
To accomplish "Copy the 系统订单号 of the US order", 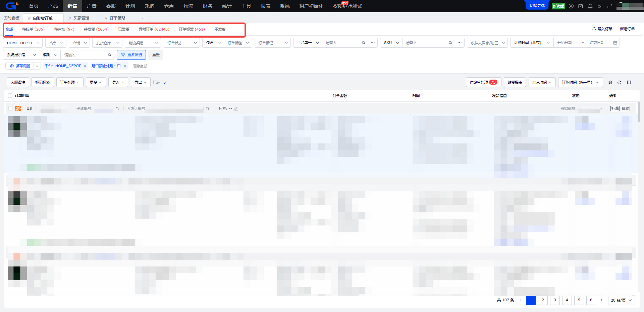I will coord(208,108).
